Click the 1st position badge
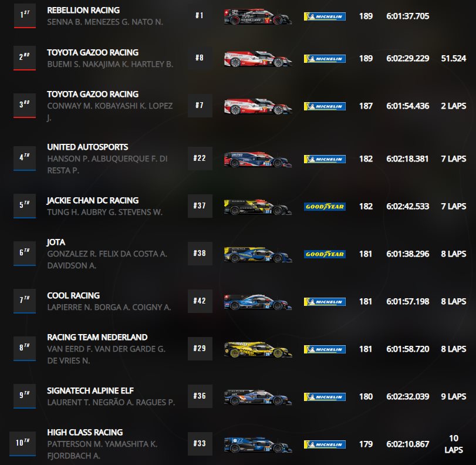The width and height of the screenshot is (476, 465). [25, 15]
